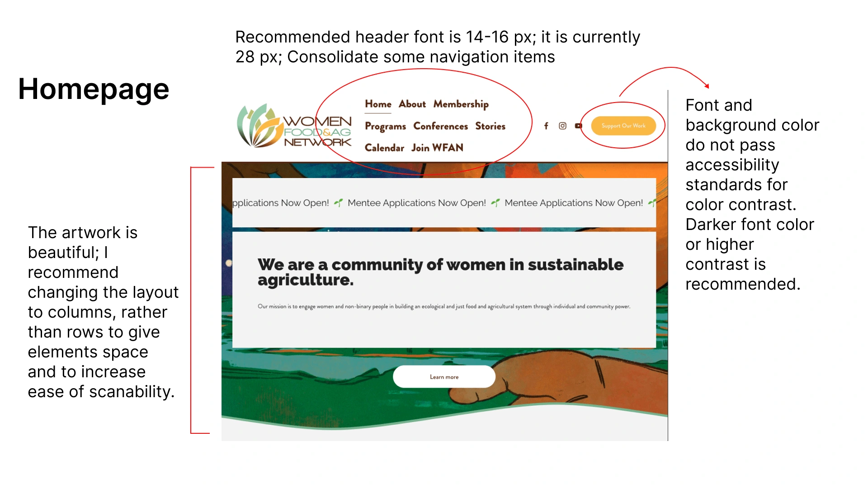Click the Facebook icon in navigation
This screenshot has width=868, height=488.
point(546,126)
